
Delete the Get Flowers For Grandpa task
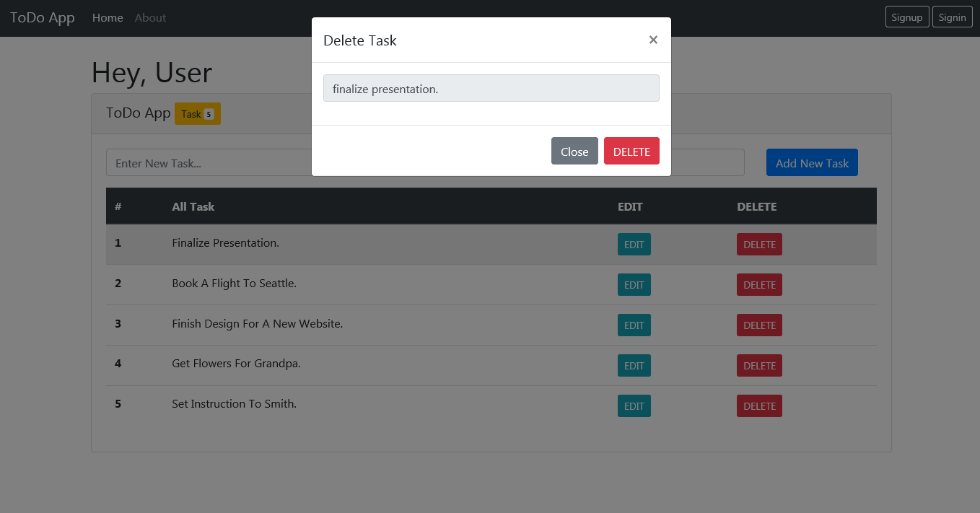(x=759, y=366)
